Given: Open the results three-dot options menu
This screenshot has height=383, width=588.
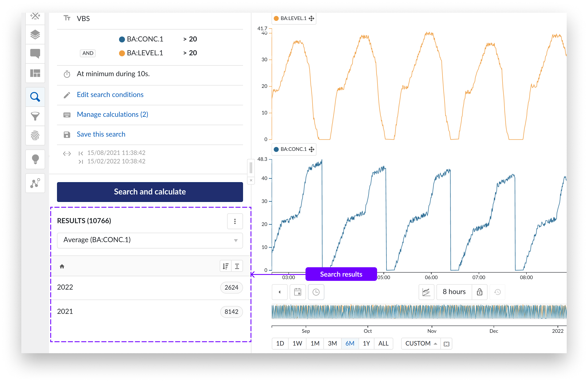Looking at the screenshot, I should point(235,221).
